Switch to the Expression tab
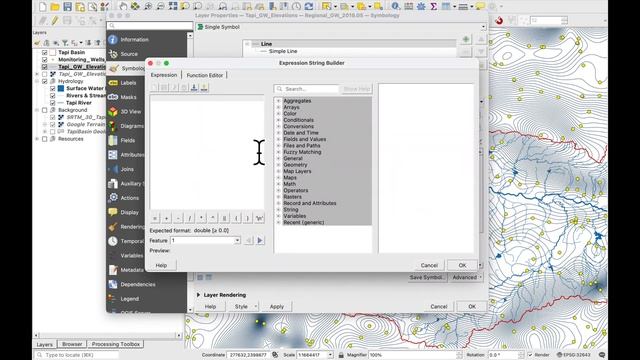 164,75
